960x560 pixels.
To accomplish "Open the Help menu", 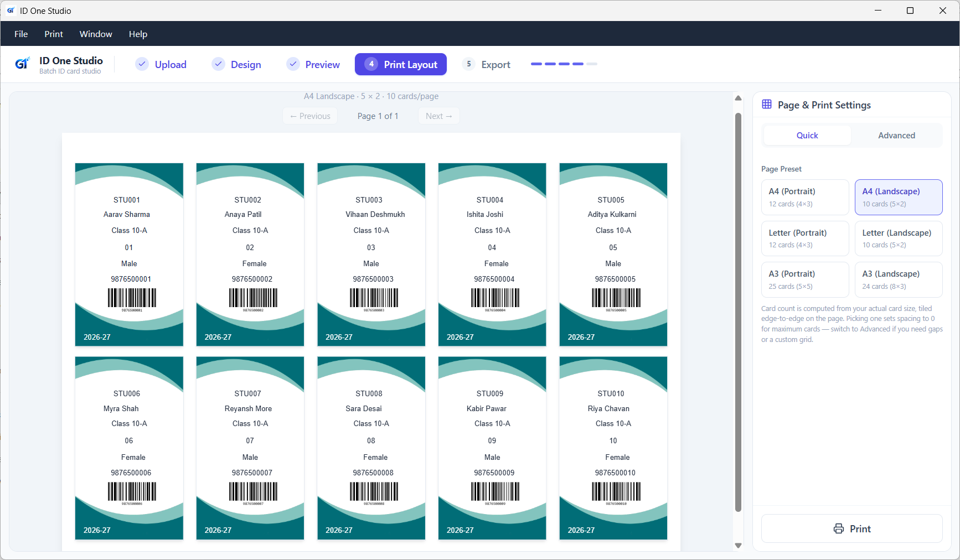I will tap(138, 34).
